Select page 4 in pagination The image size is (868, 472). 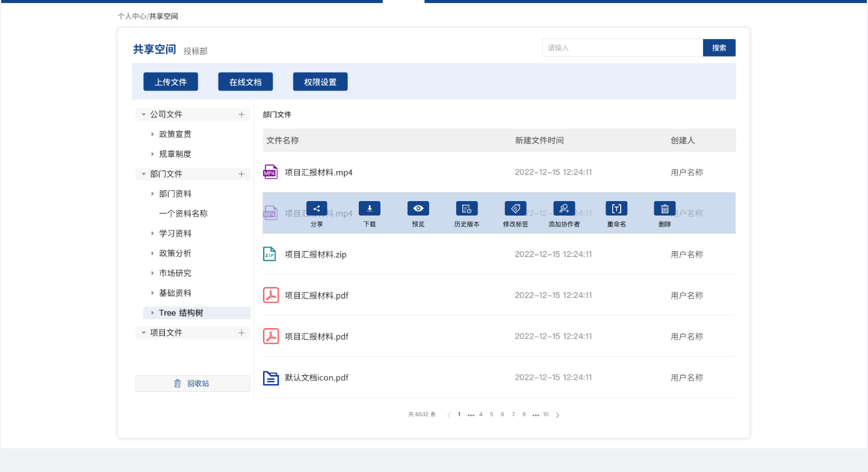(x=481, y=414)
